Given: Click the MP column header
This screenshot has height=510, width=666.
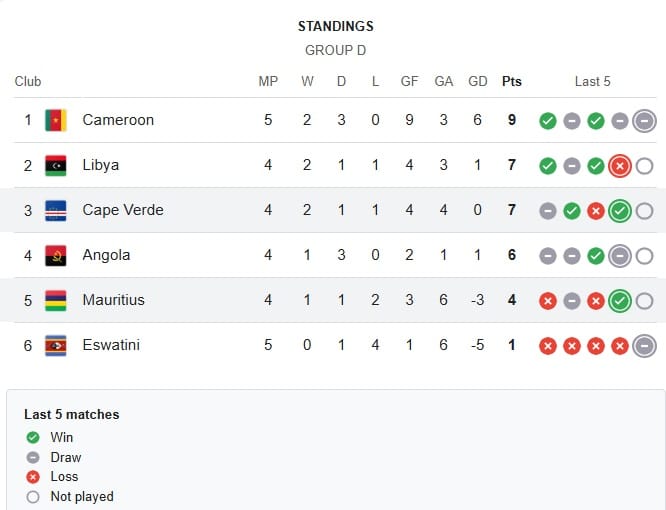Looking at the screenshot, I should click(x=268, y=81).
